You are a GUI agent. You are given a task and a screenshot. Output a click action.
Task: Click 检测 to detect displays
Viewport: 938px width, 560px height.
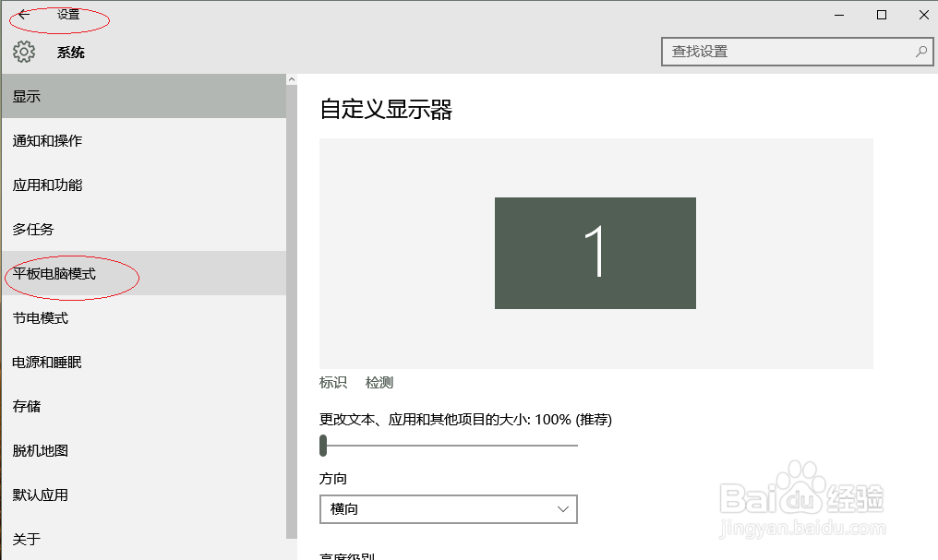tap(379, 382)
